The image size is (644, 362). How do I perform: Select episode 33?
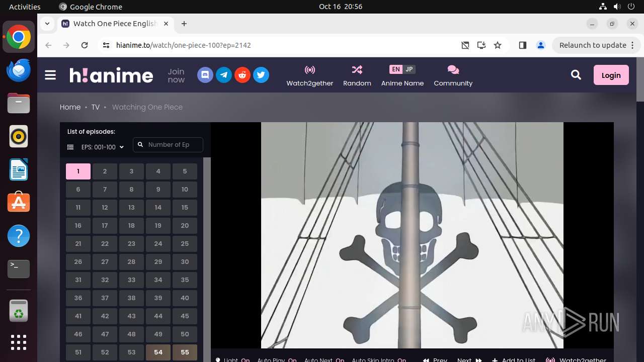[x=131, y=280]
